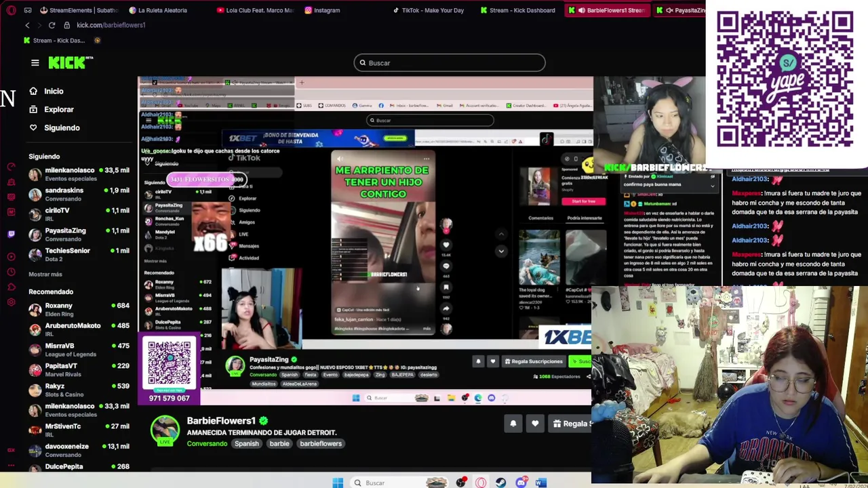
Task: Open Opera sidebar settings gear icon
Action: 11,302
